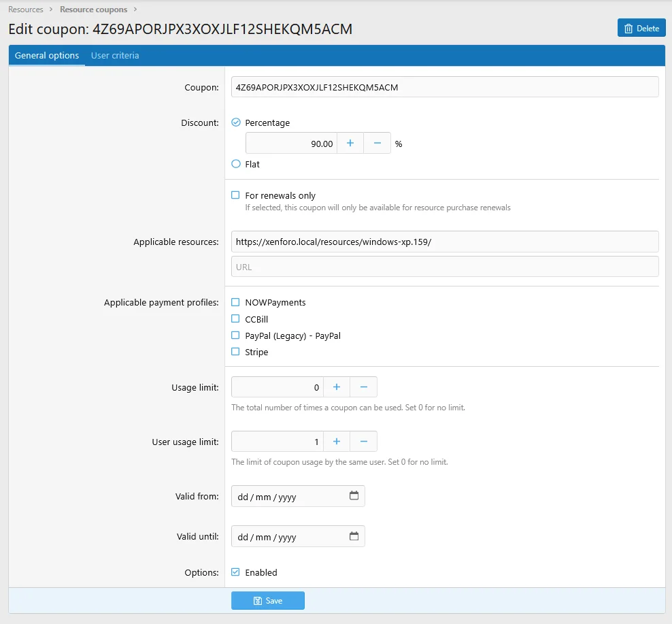Open the General options tab
The image size is (672, 624).
pyautogui.click(x=47, y=56)
